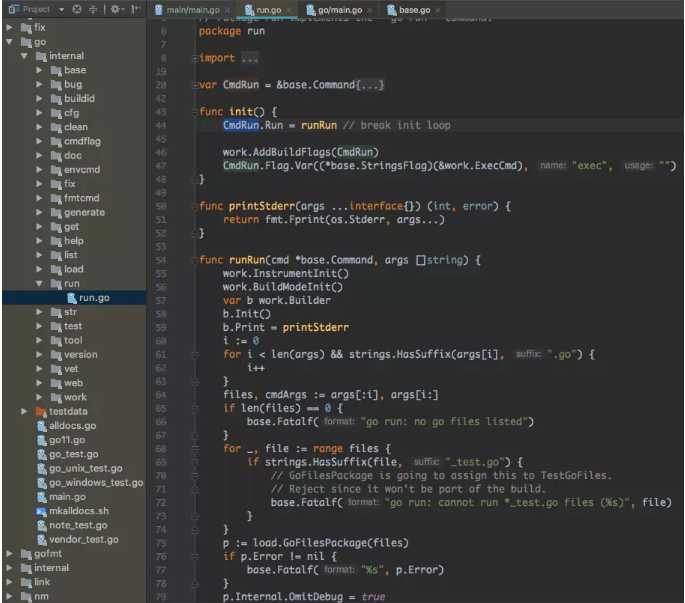Switch to the main/main.go tab
Screen dimensions: 685x603
[x=193, y=10]
